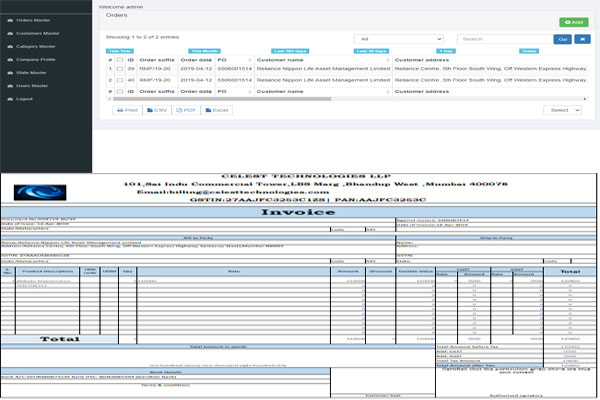
Task: Export the table as Excel
Action: tap(217, 110)
